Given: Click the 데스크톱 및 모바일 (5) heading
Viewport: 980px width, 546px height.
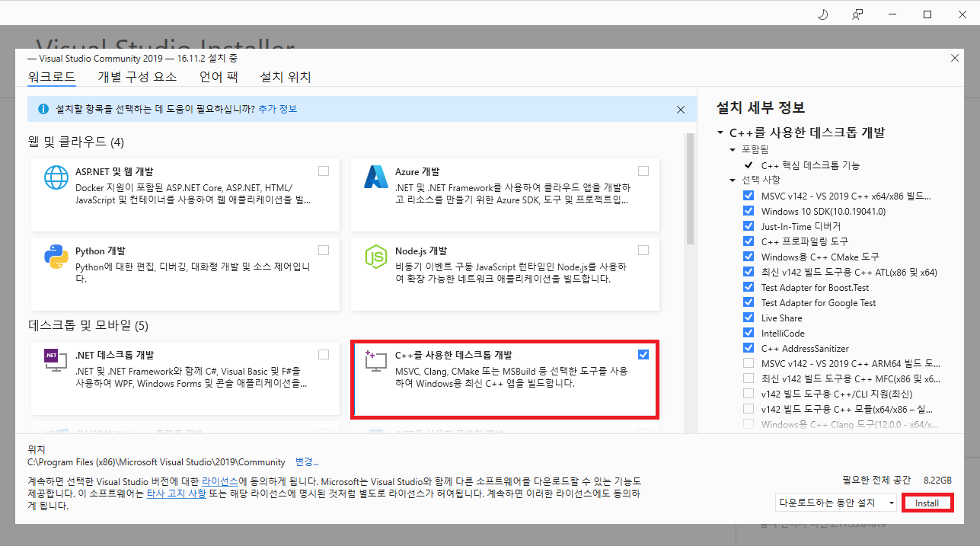Looking at the screenshot, I should click(88, 326).
